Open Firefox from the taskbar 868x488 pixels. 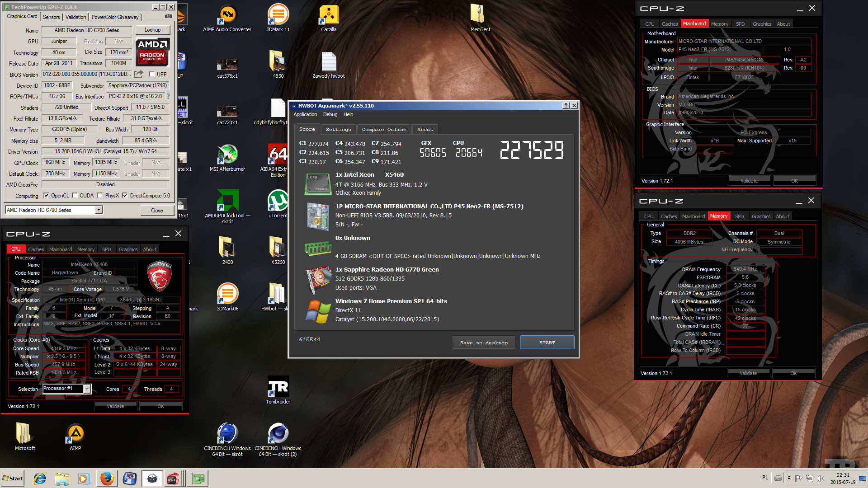(107, 479)
